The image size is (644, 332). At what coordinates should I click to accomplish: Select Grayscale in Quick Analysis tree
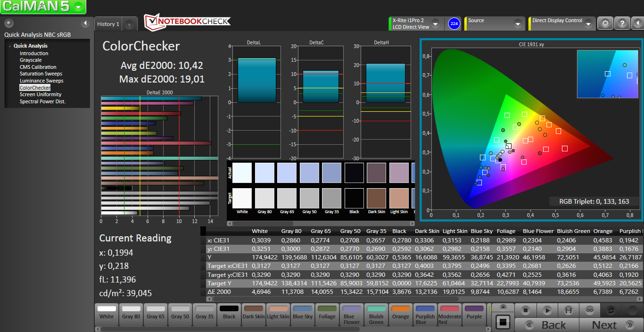click(x=31, y=60)
